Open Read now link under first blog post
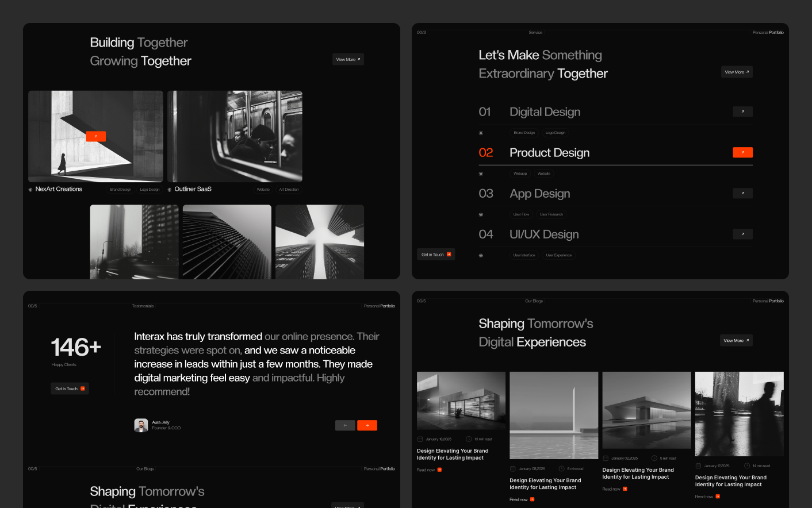812x508 pixels. click(x=429, y=470)
